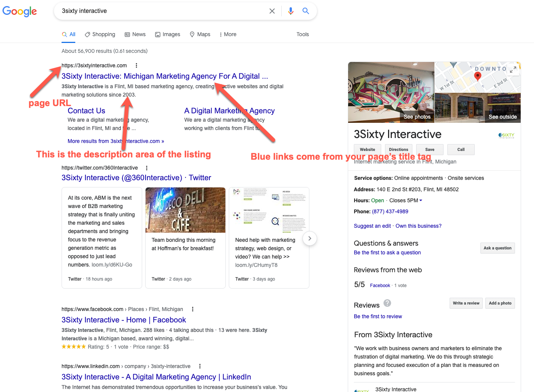Click Write a review button
This screenshot has height=392, width=534.
[466, 303]
